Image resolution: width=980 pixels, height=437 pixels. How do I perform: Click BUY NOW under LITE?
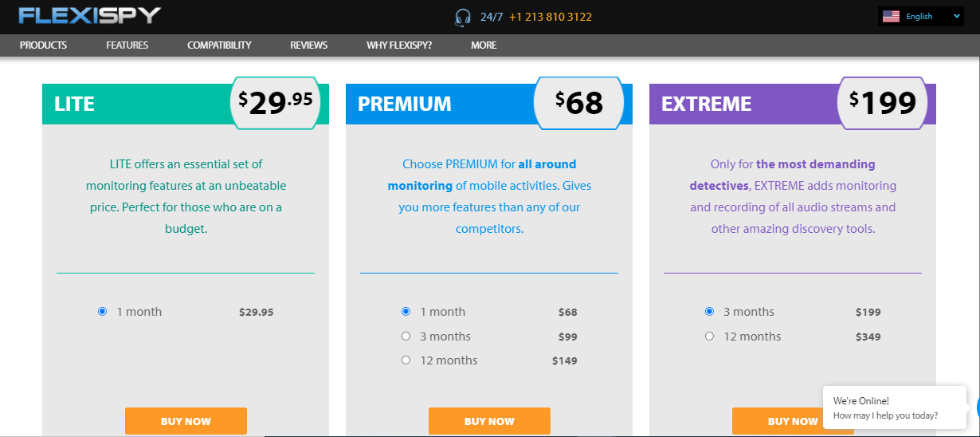[186, 421]
